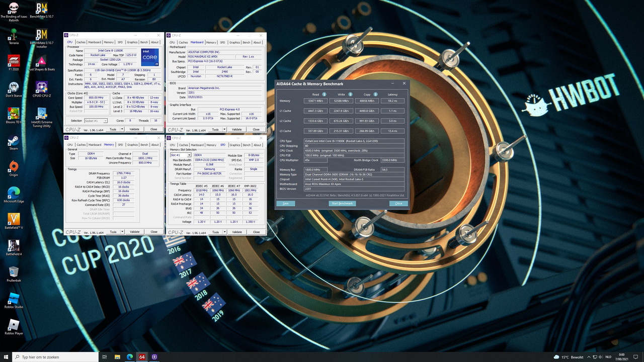Click Memory Read value 53671 MB/s
The image size is (644, 362).
click(x=315, y=101)
